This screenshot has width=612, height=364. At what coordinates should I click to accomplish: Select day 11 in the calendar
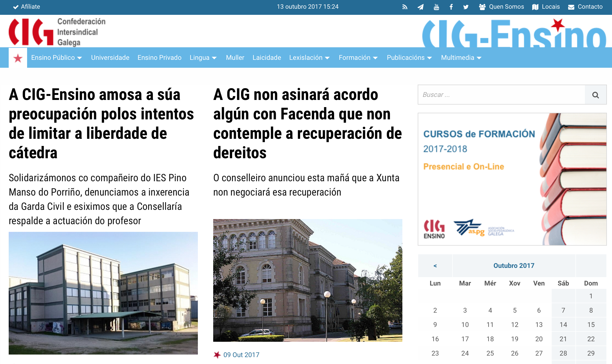pos(490,325)
